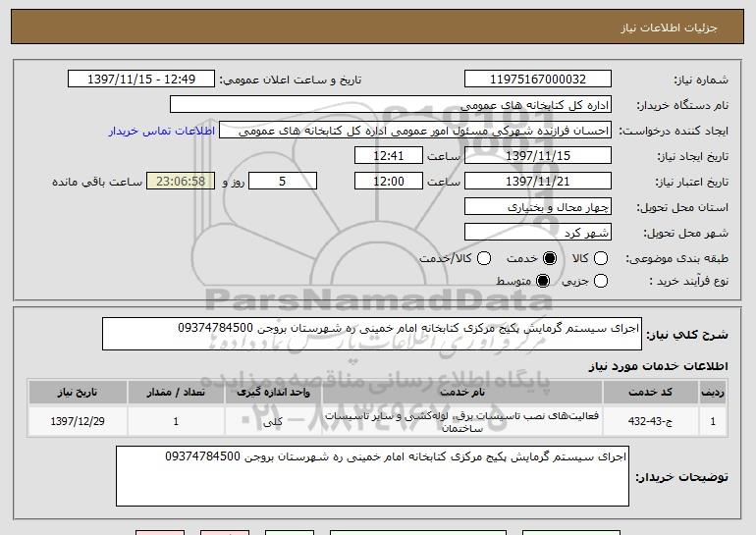Click the remaining days field showing 5

pos(283,181)
